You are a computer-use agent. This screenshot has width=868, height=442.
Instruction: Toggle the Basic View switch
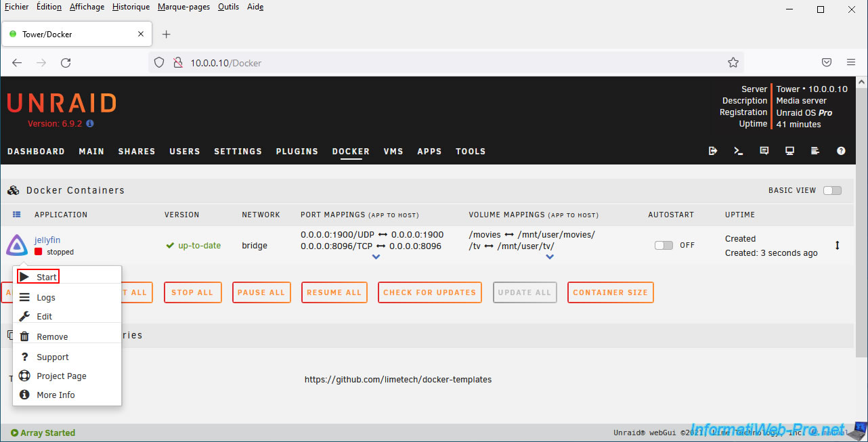832,190
